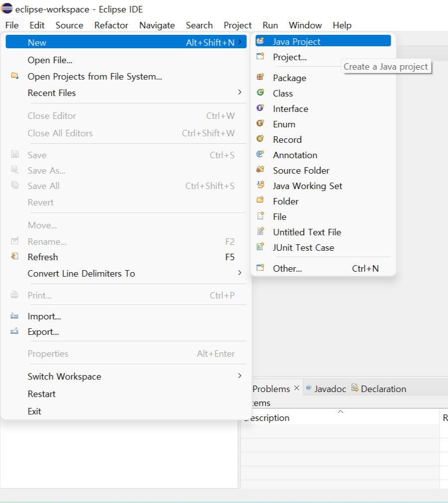Select the Interface entry label
Screen dimensions: 448x503
pos(290,109)
